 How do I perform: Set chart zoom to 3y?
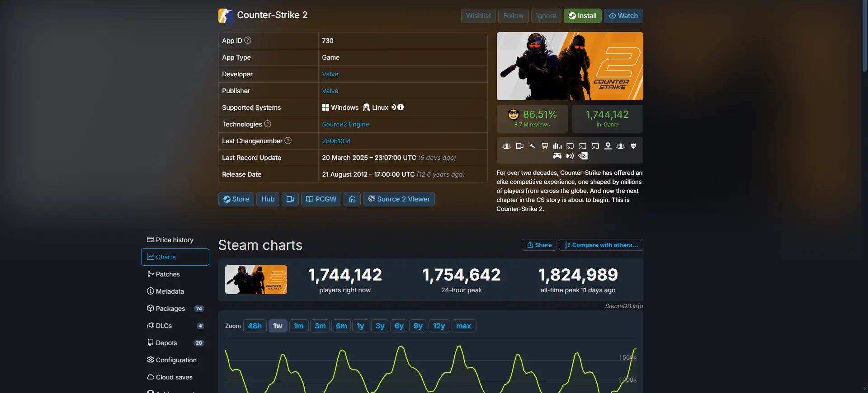coord(380,326)
